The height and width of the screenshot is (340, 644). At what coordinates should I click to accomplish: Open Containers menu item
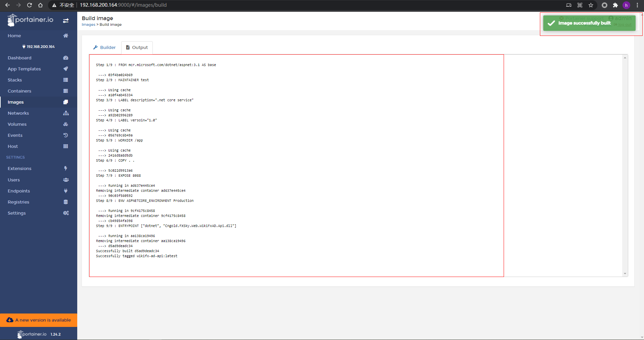click(x=39, y=91)
